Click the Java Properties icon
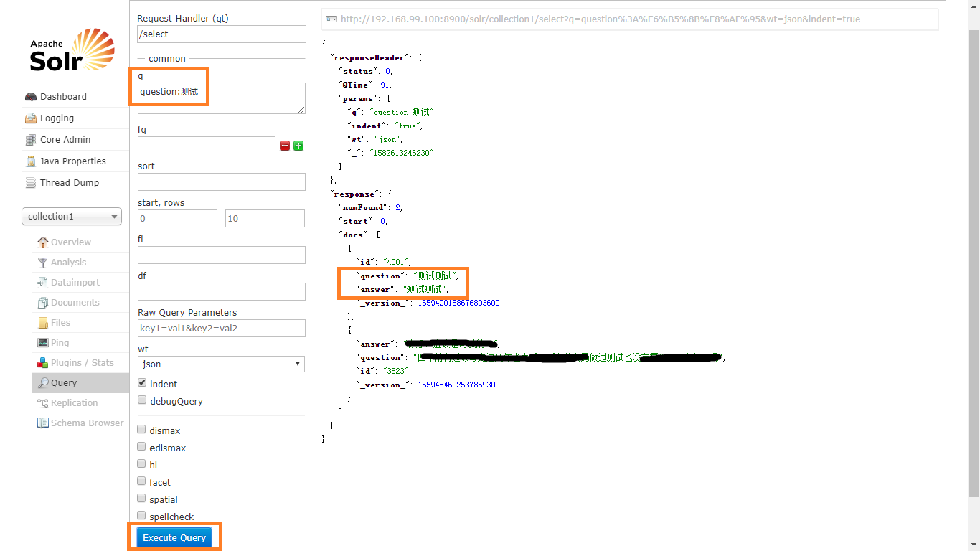 (30, 161)
